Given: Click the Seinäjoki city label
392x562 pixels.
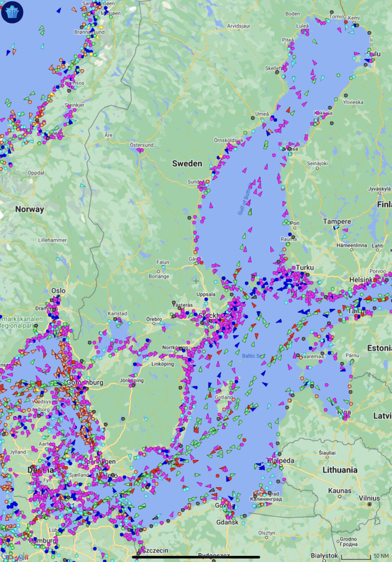Looking at the screenshot, I should pos(316,163).
